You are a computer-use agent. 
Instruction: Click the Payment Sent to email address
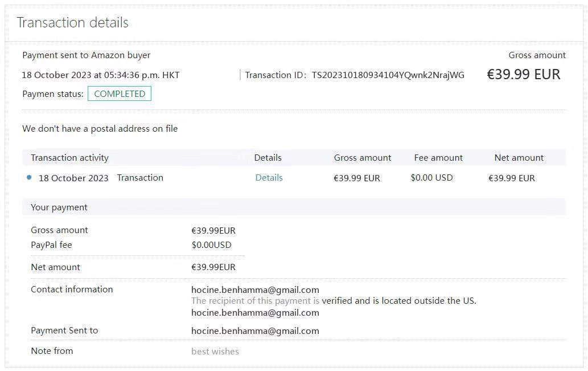[x=256, y=331]
